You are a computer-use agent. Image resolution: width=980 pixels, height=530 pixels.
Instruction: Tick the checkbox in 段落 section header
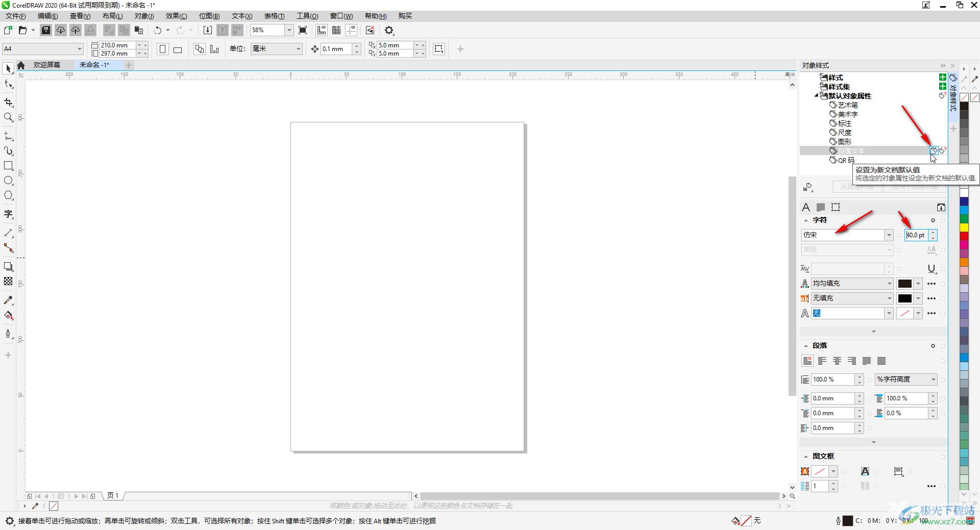coord(943,346)
